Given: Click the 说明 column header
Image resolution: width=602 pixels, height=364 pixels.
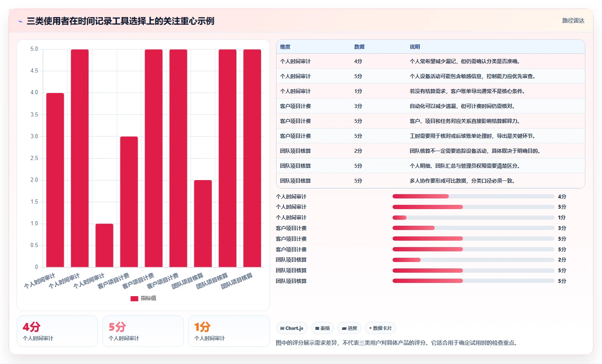Looking at the screenshot, I should (x=415, y=47).
